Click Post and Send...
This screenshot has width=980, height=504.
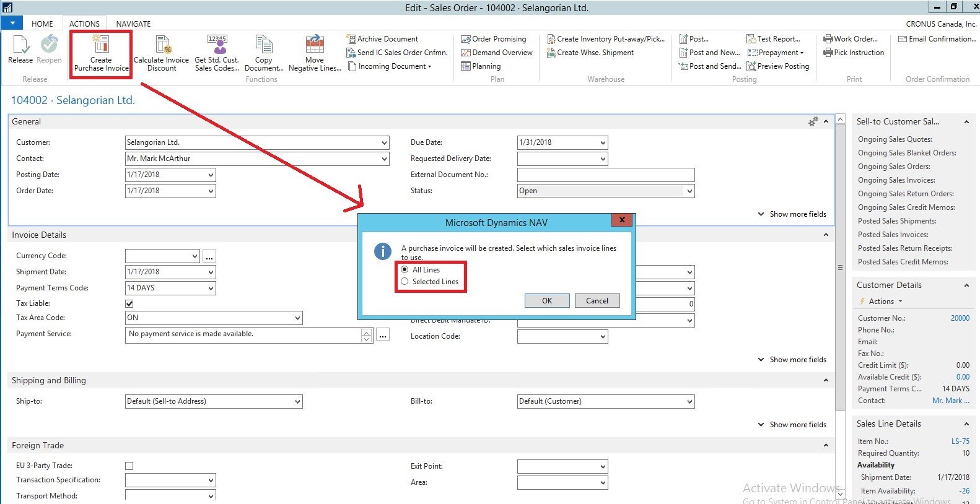tap(710, 66)
